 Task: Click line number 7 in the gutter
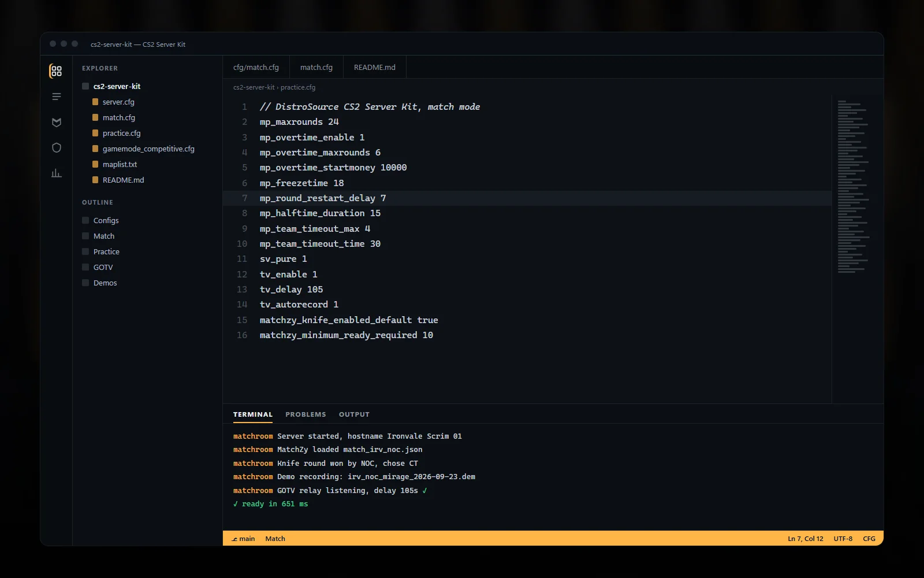coord(244,198)
